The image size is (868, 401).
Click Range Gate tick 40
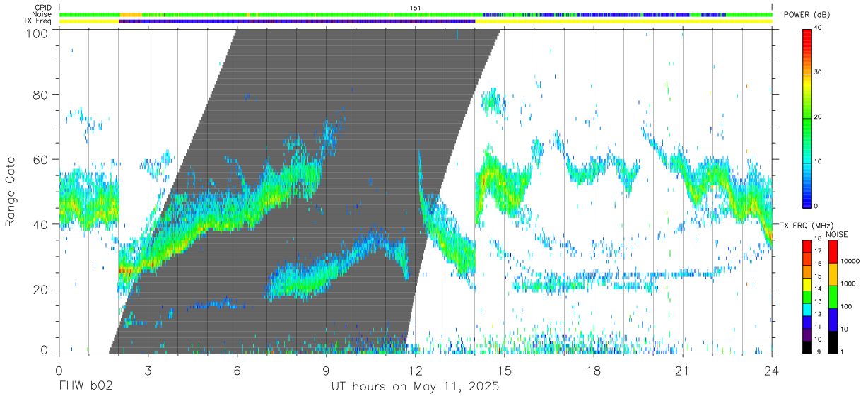[x=41, y=224]
